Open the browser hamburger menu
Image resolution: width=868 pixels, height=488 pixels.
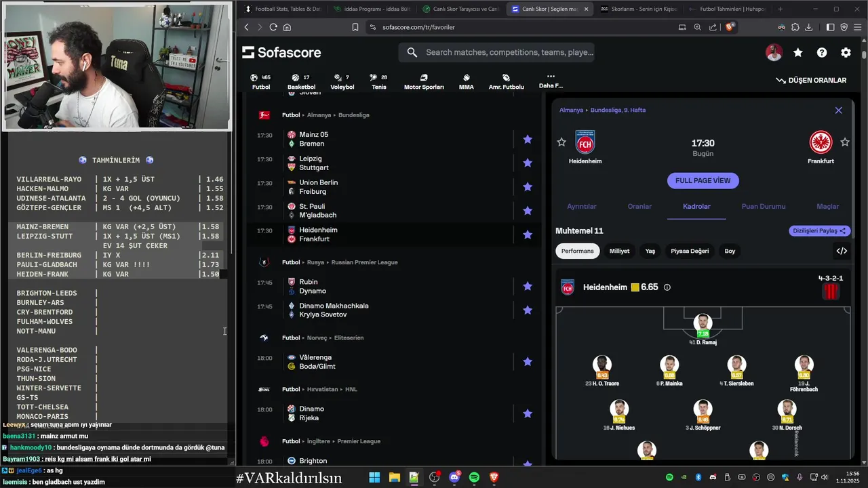point(858,27)
